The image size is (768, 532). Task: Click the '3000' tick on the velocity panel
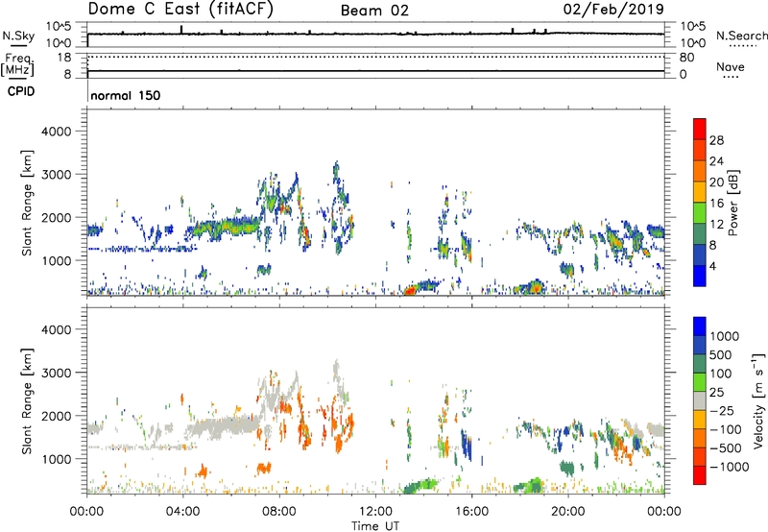56,373
